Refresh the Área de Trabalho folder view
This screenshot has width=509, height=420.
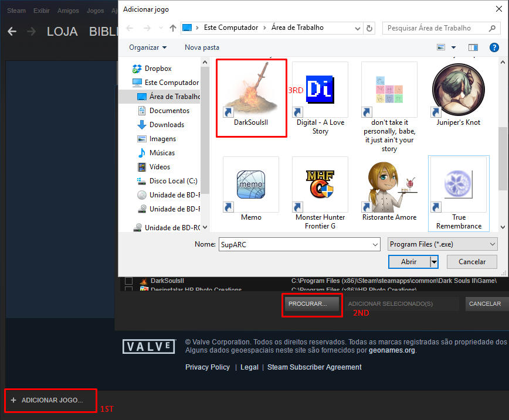click(x=369, y=28)
